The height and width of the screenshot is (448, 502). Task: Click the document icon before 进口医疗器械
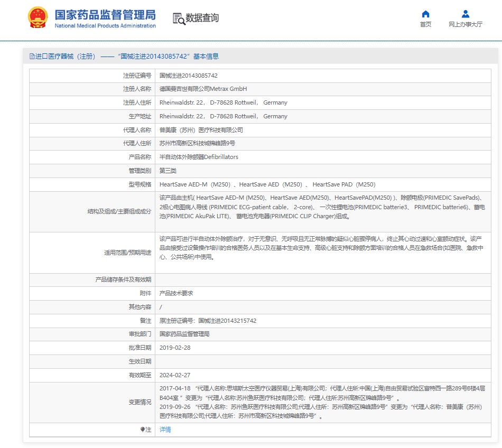tap(32, 57)
